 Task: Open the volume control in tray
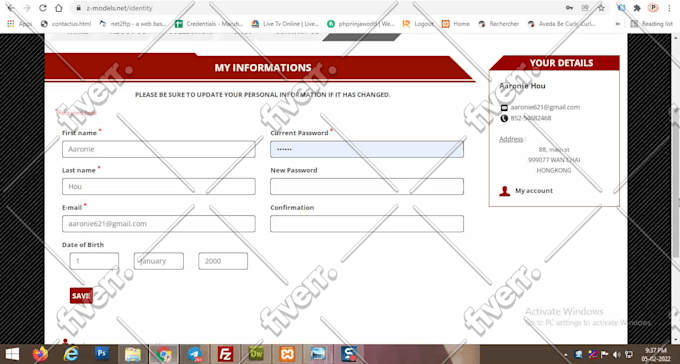pyautogui.click(x=616, y=354)
